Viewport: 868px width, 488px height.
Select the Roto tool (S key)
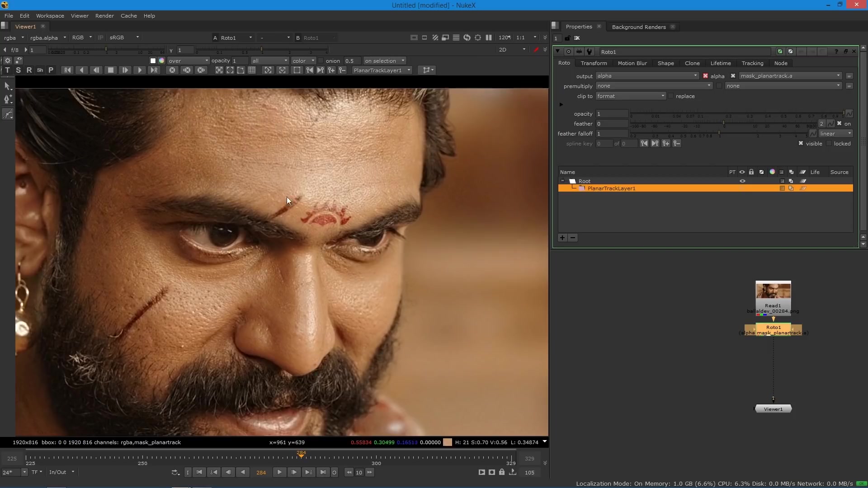[x=18, y=70]
